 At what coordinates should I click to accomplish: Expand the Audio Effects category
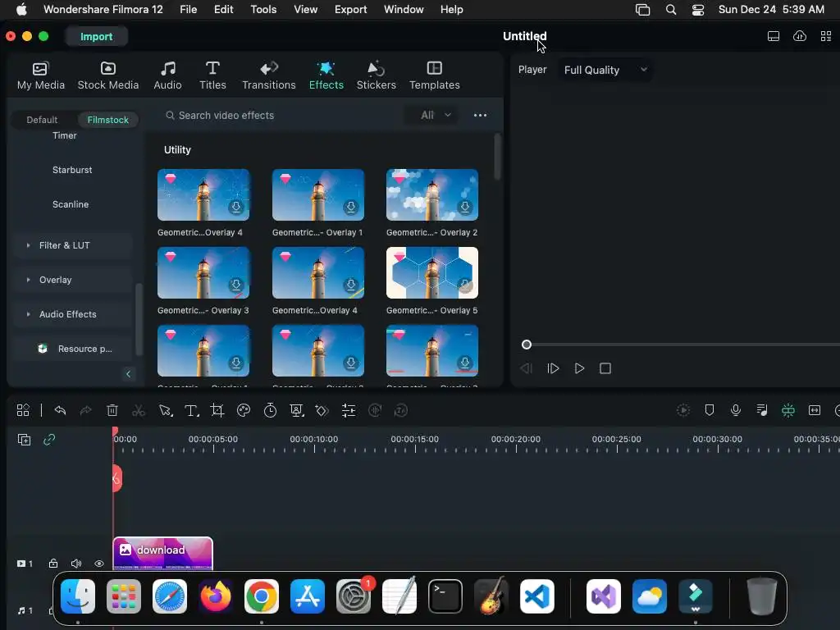(72, 314)
